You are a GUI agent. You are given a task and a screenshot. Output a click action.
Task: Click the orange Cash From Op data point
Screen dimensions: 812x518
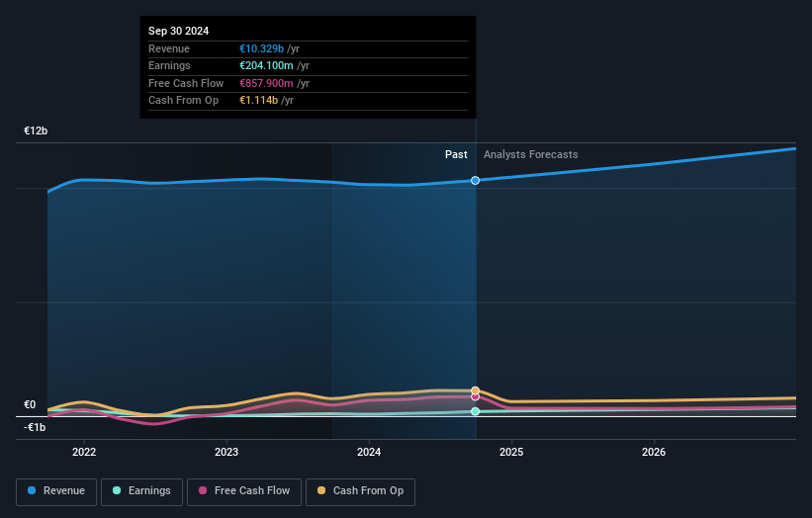[x=475, y=390]
